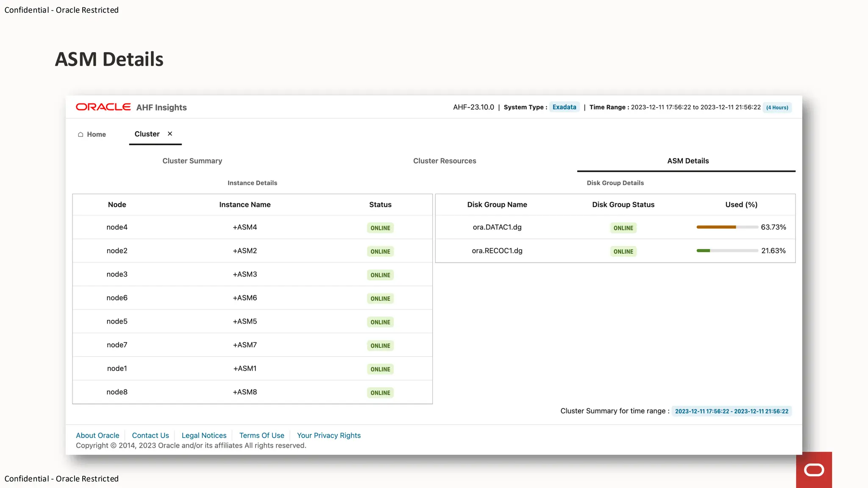Image resolution: width=868 pixels, height=488 pixels.
Task: Close the Cluster tab with the X
Action: tap(170, 134)
